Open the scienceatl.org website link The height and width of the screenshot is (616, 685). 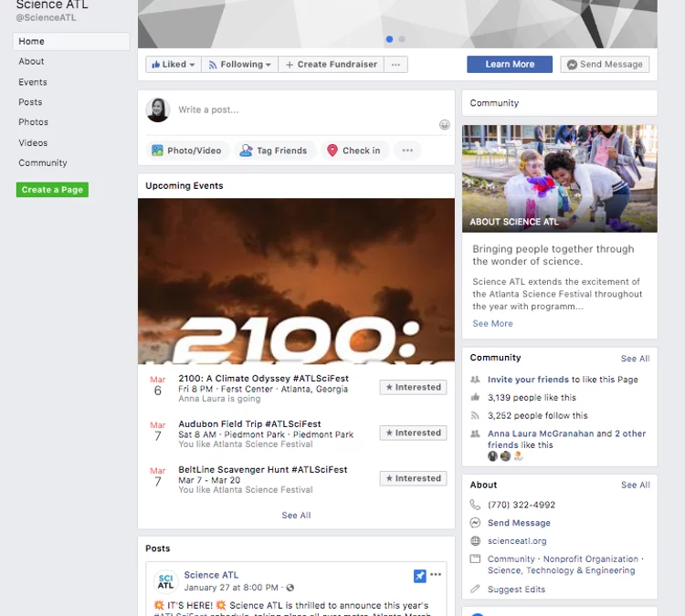(517, 541)
